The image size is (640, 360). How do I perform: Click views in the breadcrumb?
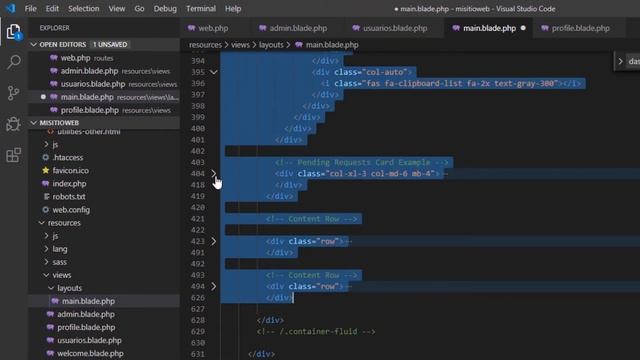(240, 45)
